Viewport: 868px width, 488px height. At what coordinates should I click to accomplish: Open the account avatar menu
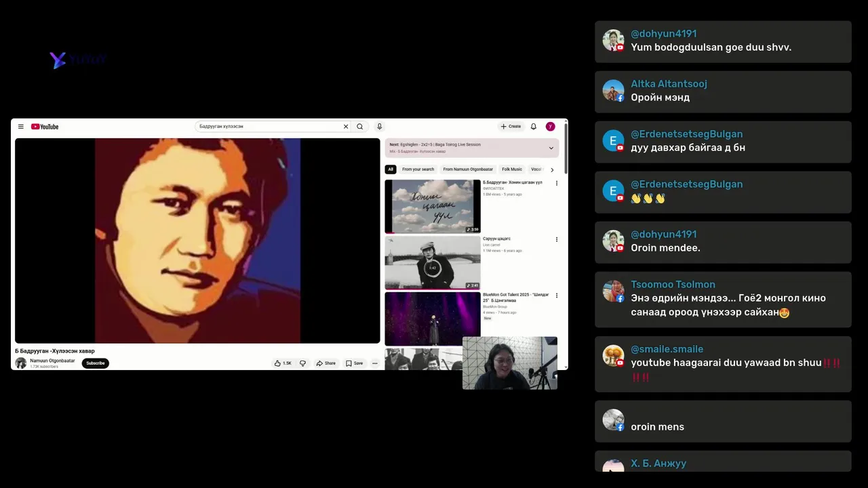pyautogui.click(x=551, y=127)
